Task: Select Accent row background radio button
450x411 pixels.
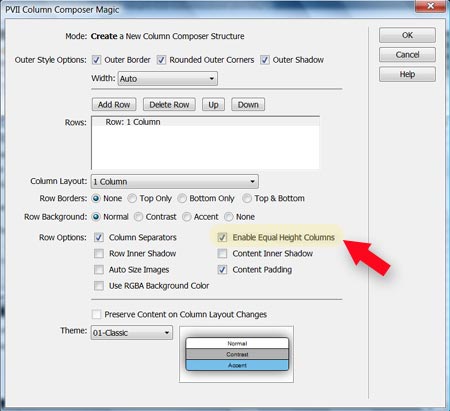Action: tap(187, 217)
